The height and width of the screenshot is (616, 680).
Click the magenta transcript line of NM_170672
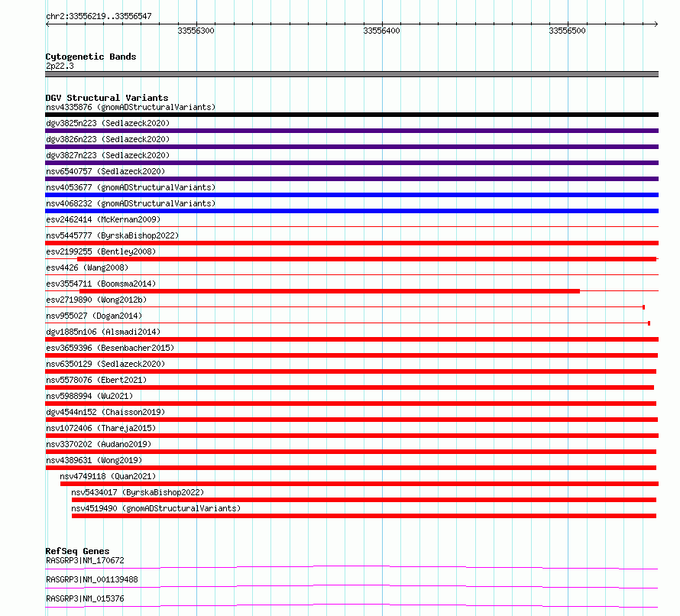pos(351,567)
